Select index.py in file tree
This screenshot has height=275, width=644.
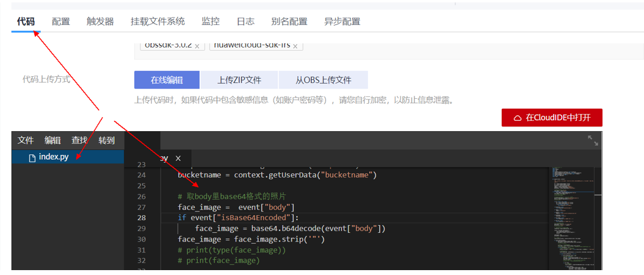[68, 157]
